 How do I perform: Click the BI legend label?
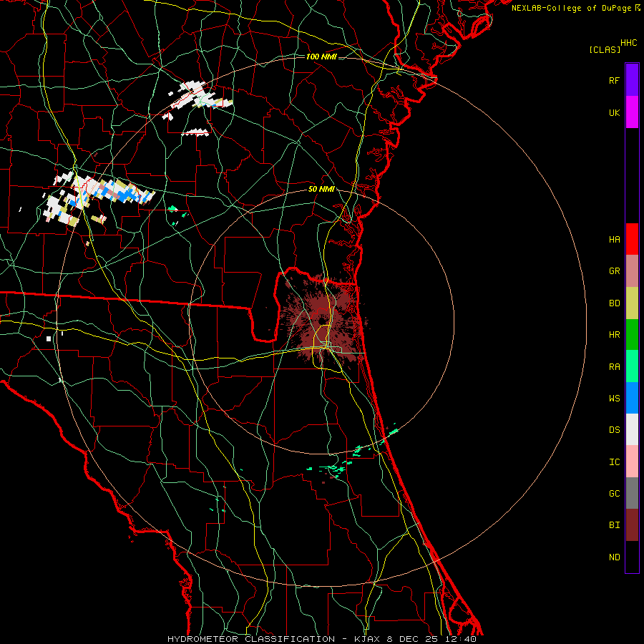[x=614, y=525]
